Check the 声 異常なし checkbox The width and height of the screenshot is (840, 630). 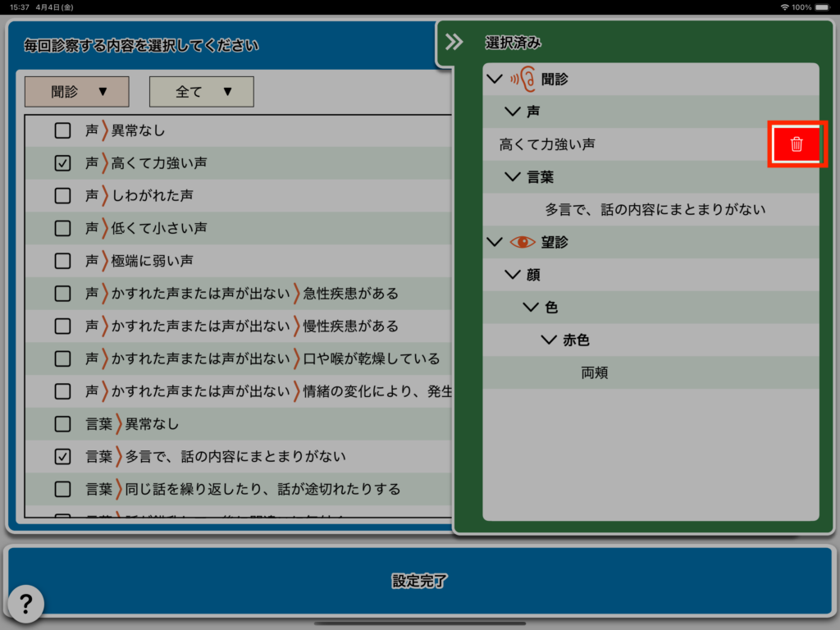[x=62, y=130]
